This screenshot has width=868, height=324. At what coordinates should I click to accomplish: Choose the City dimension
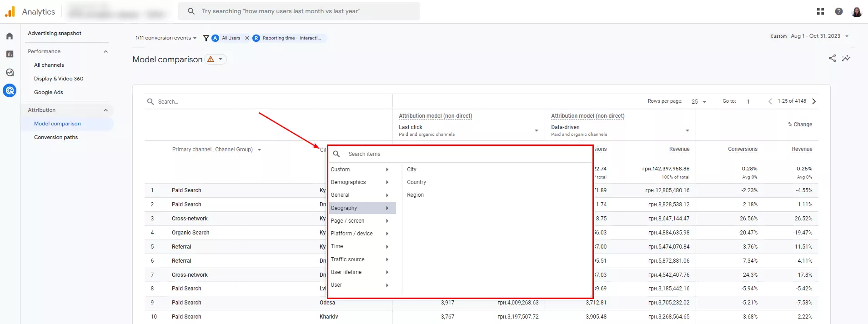(411, 169)
